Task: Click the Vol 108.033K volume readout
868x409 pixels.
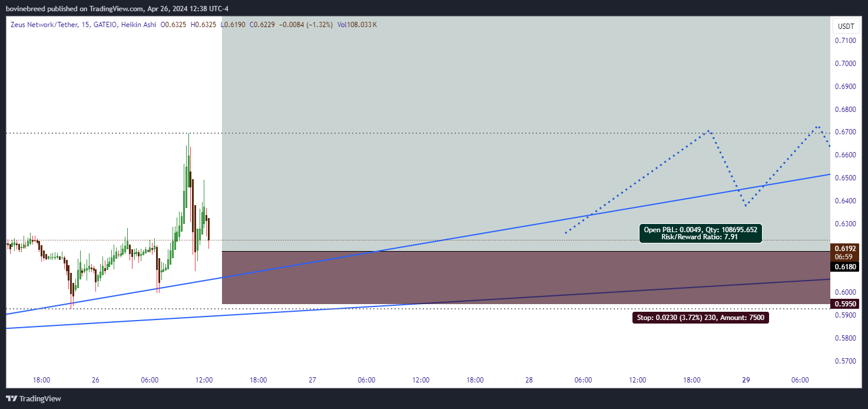Action: pos(357,25)
